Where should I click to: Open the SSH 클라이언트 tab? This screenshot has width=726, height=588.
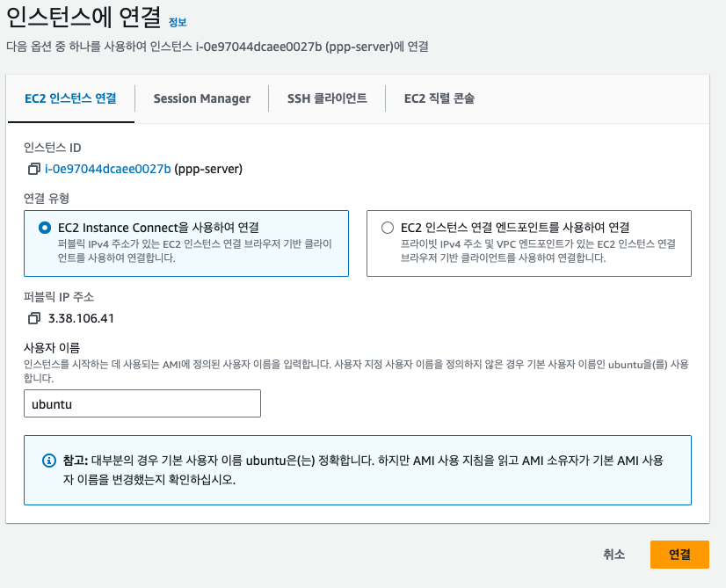(x=327, y=98)
